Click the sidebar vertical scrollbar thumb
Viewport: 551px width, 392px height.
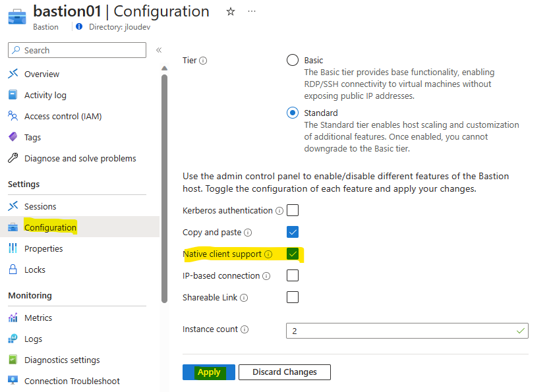tap(164, 188)
